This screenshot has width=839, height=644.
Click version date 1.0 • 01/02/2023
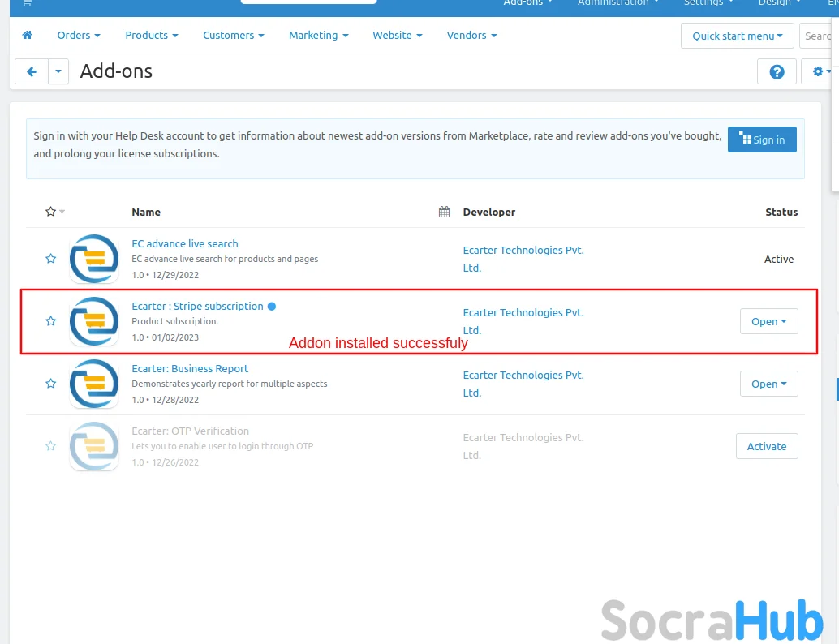pos(166,337)
